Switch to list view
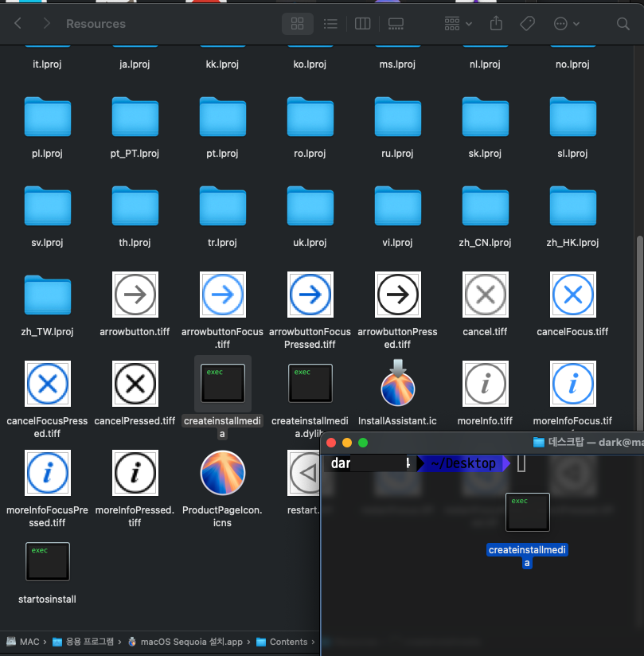The width and height of the screenshot is (644, 656). [330, 24]
